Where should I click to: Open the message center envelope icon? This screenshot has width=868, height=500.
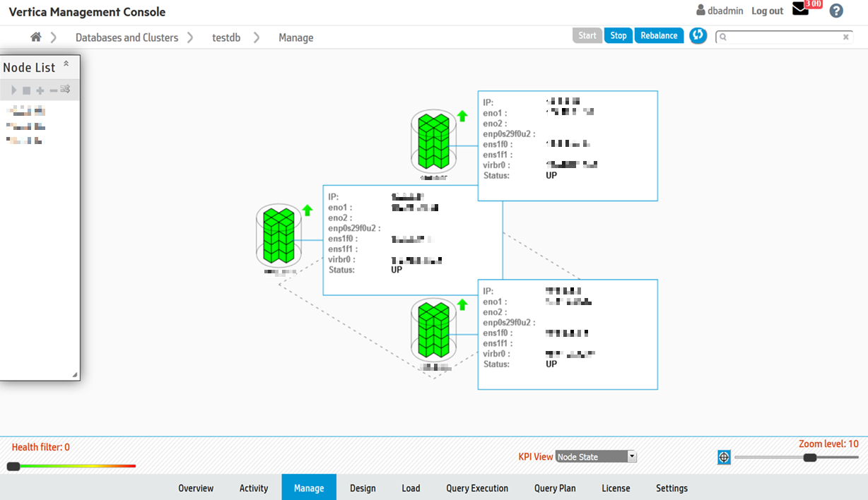pyautogui.click(x=800, y=9)
